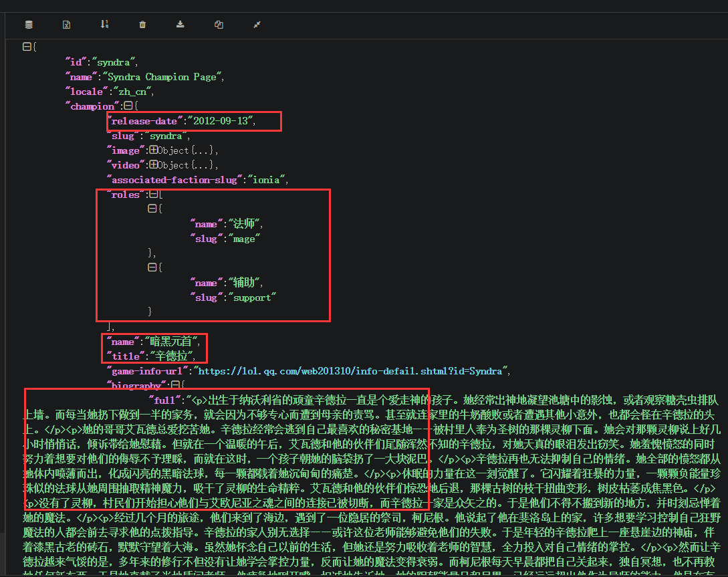728x577 pixels.
Task: Collapse the "roles" array node
Action: coord(154,194)
